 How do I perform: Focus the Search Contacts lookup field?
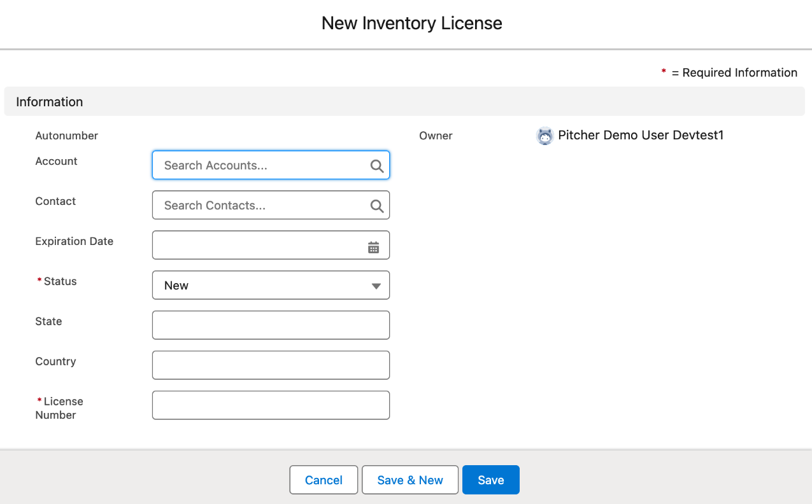coord(261,206)
